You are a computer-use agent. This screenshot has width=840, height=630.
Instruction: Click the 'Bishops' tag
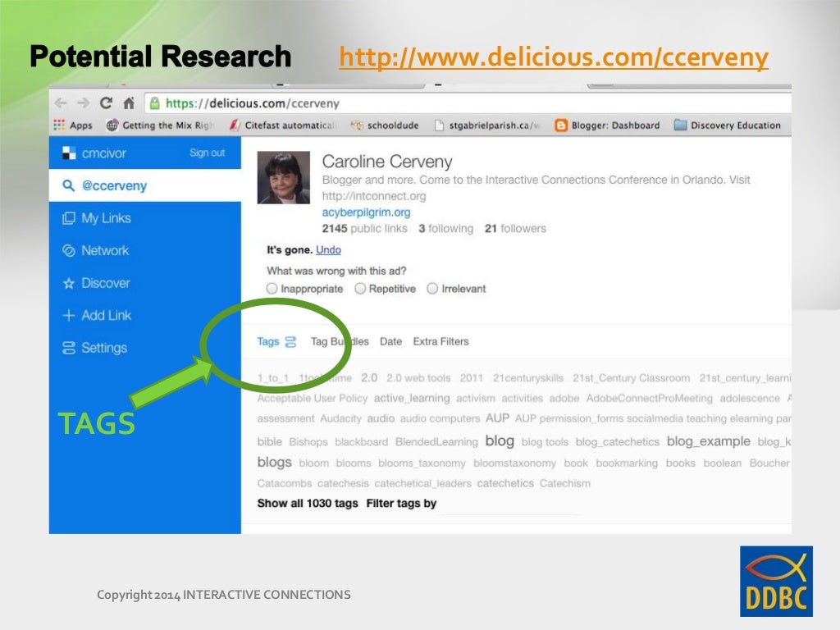[308, 442]
